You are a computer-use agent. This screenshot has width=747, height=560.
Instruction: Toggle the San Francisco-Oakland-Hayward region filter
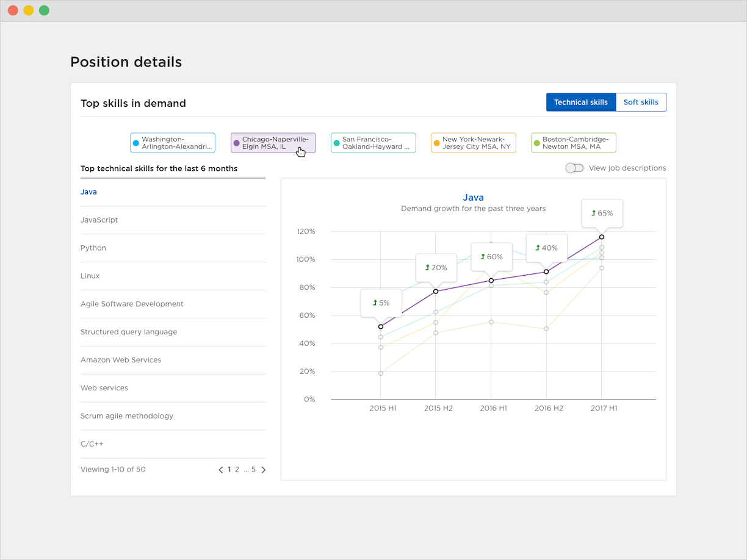tap(374, 143)
